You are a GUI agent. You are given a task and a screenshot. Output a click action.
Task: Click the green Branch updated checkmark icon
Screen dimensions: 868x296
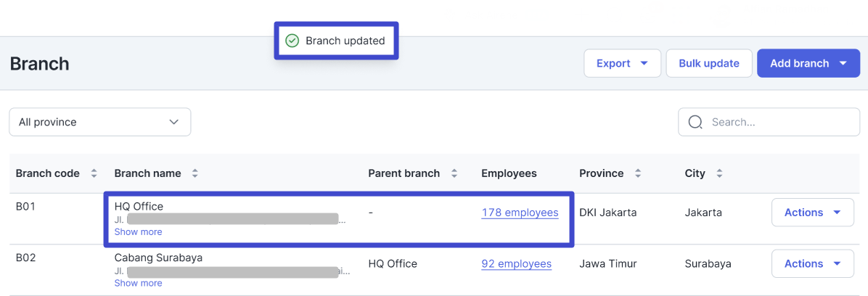(292, 41)
